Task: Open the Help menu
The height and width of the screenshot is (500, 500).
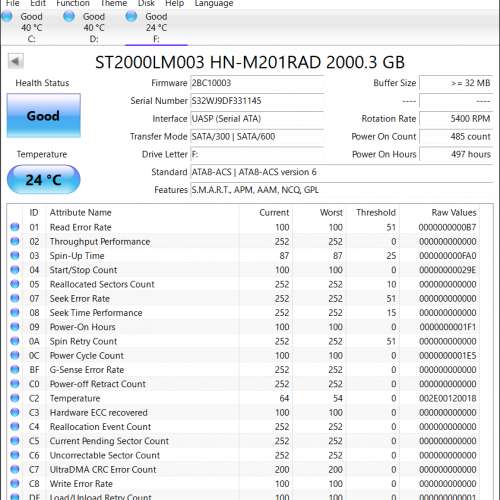Action: (174, 3)
